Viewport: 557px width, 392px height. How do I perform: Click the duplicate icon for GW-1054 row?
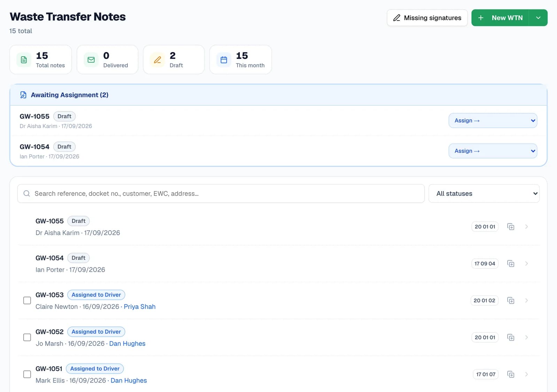click(511, 264)
